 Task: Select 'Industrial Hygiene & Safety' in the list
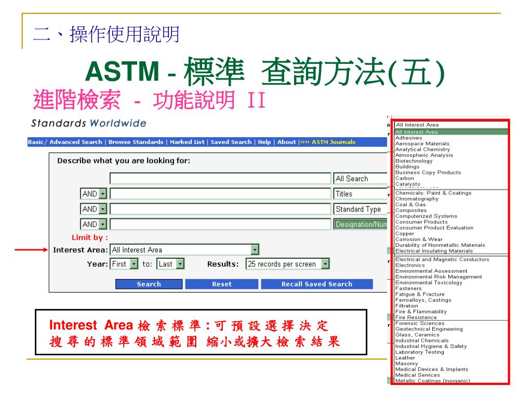431,347
